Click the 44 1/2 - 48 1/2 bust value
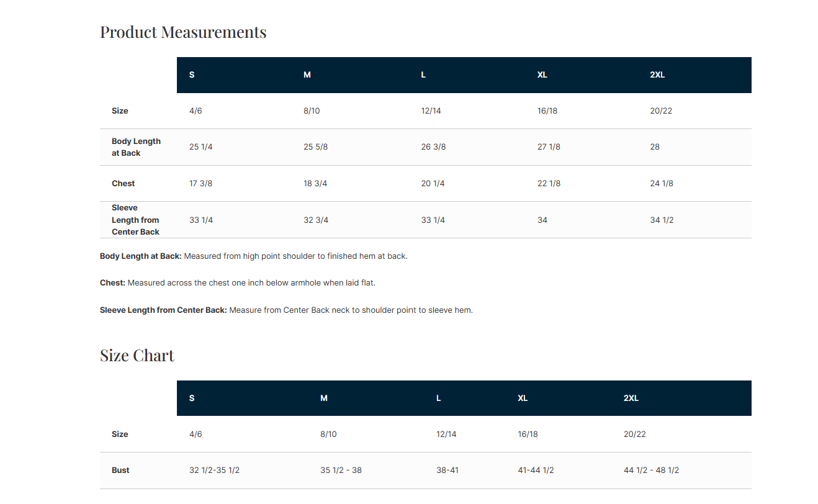Image resolution: width=818 pixels, height=504 pixels. (651, 470)
